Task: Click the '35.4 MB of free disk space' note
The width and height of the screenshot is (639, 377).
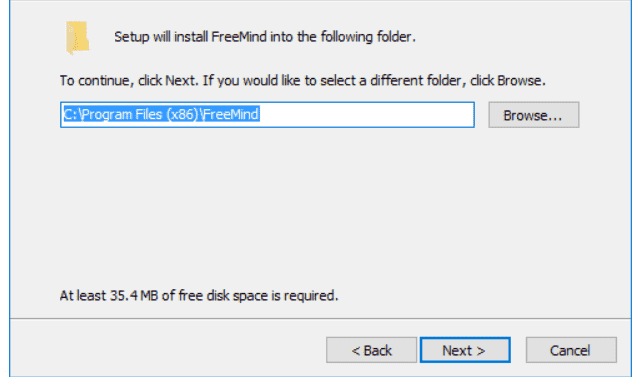Action: click(x=199, y=295)
